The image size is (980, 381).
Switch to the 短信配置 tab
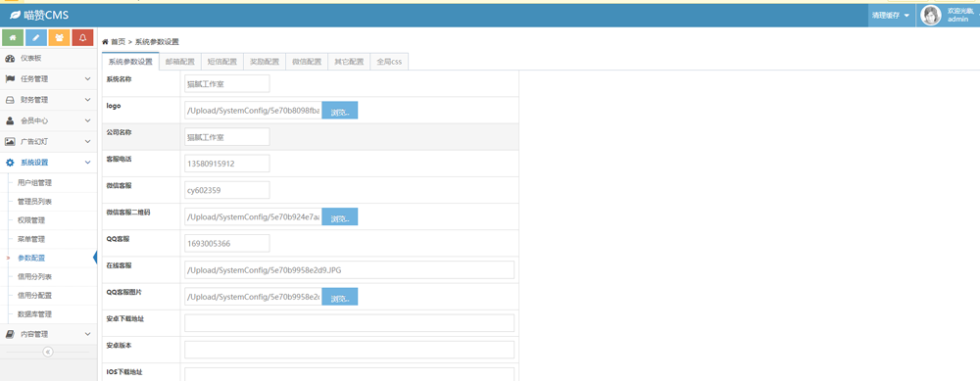click(221, 62)
